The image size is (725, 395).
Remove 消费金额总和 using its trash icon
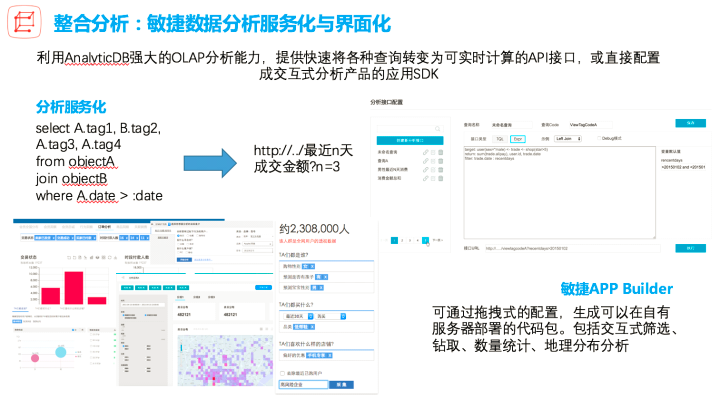440,178
